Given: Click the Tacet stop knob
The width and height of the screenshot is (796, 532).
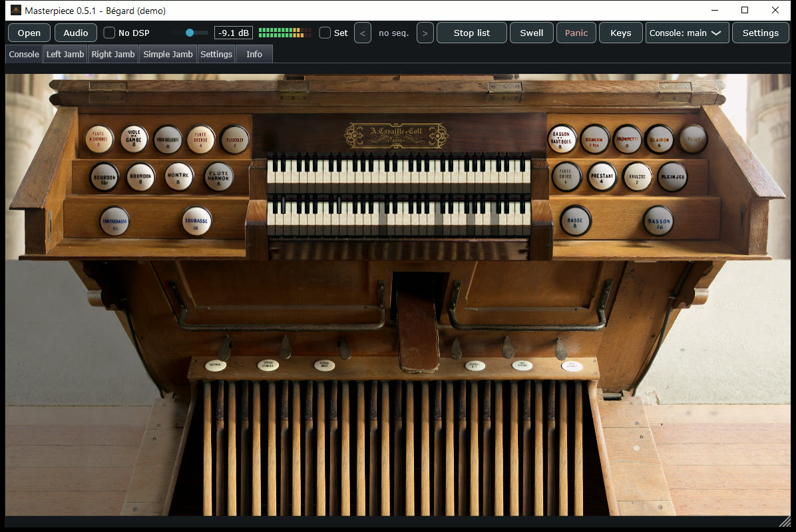Looking at the screenshot, I should (693, 138).
